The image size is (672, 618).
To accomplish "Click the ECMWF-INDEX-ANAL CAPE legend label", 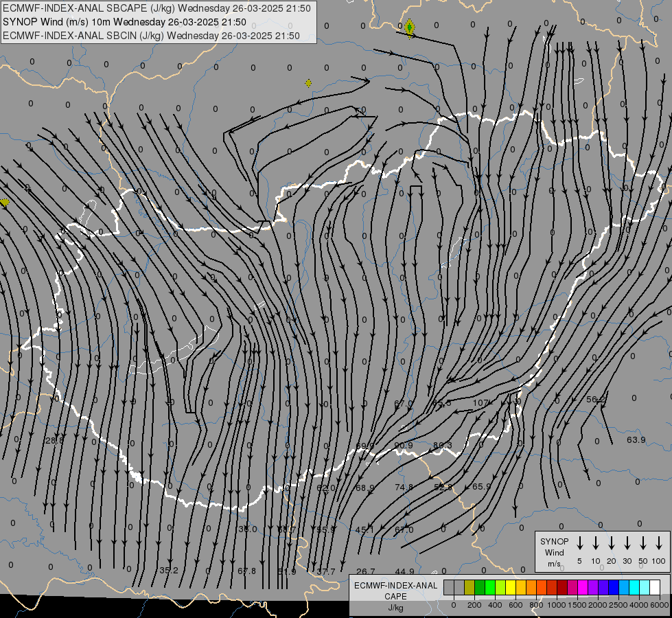I will coord(395,591).
